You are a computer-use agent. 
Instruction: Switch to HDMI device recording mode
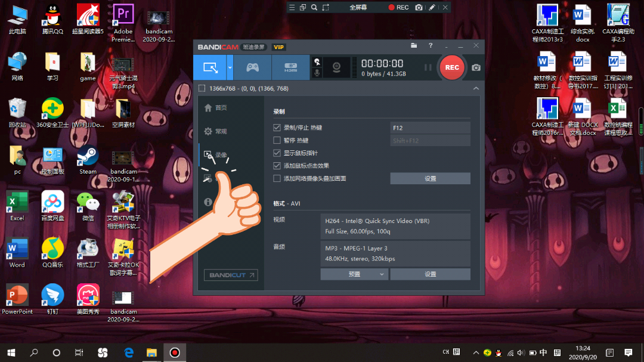coord(290,67)
